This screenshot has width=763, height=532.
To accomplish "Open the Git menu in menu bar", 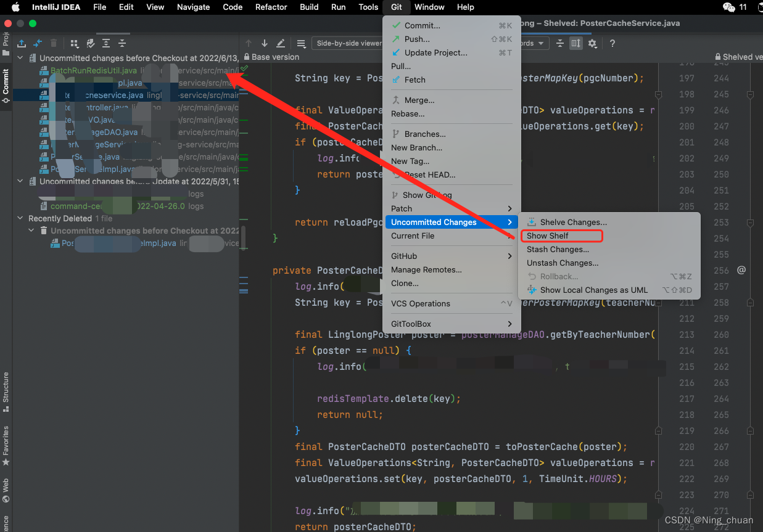I will [x=396, y=7].
